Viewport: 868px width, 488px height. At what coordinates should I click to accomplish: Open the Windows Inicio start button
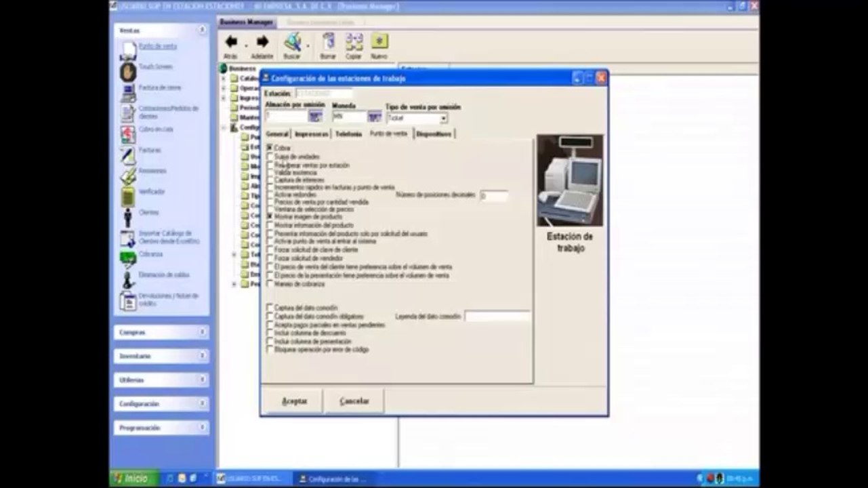click(x=133, y=479)
